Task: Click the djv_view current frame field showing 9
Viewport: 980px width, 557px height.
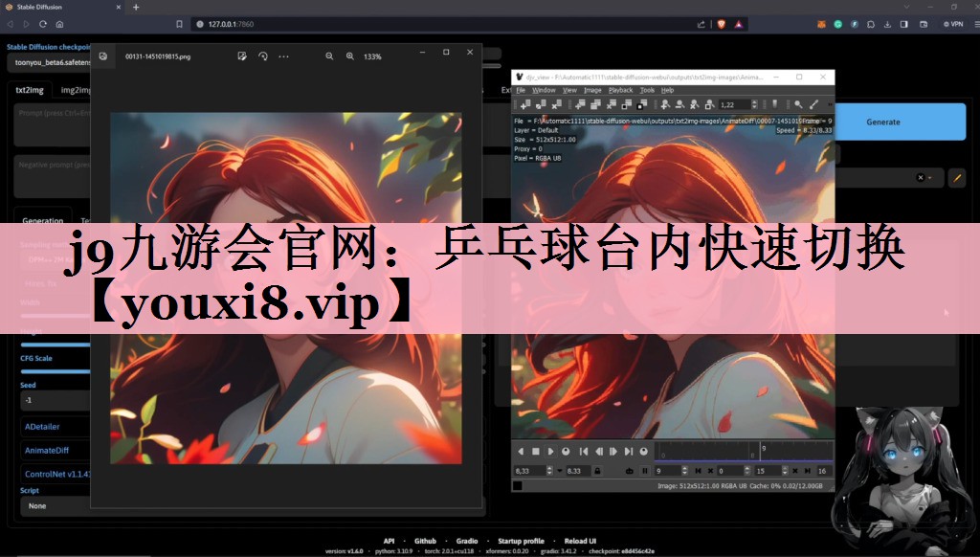Action: click(x=666, y=471)
